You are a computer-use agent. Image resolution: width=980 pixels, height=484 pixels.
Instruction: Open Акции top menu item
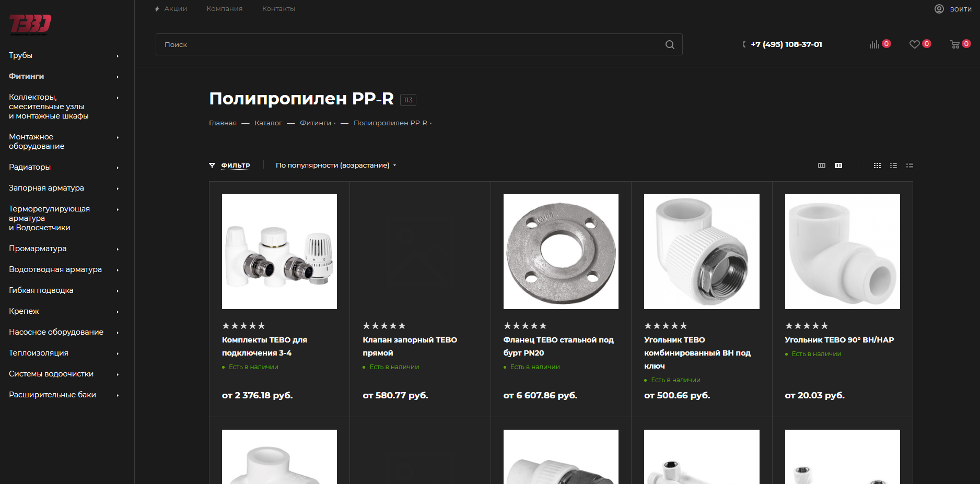(x=176, y=9)
